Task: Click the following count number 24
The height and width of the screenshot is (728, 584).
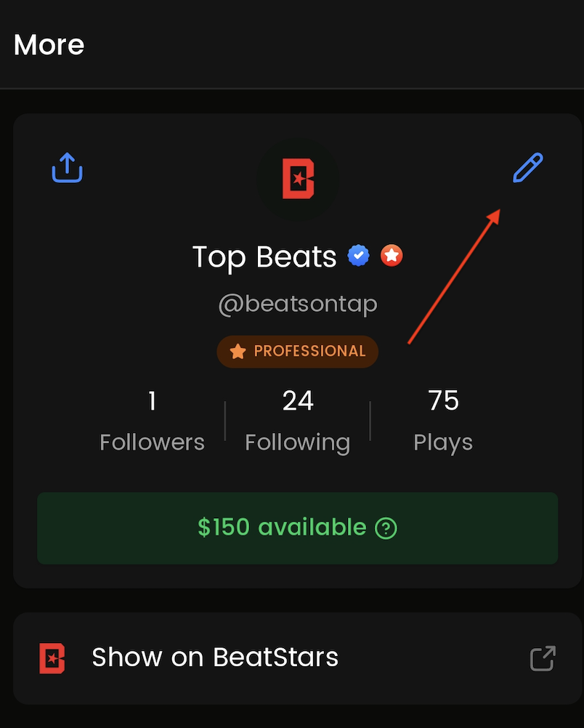Action: (298, 401)
